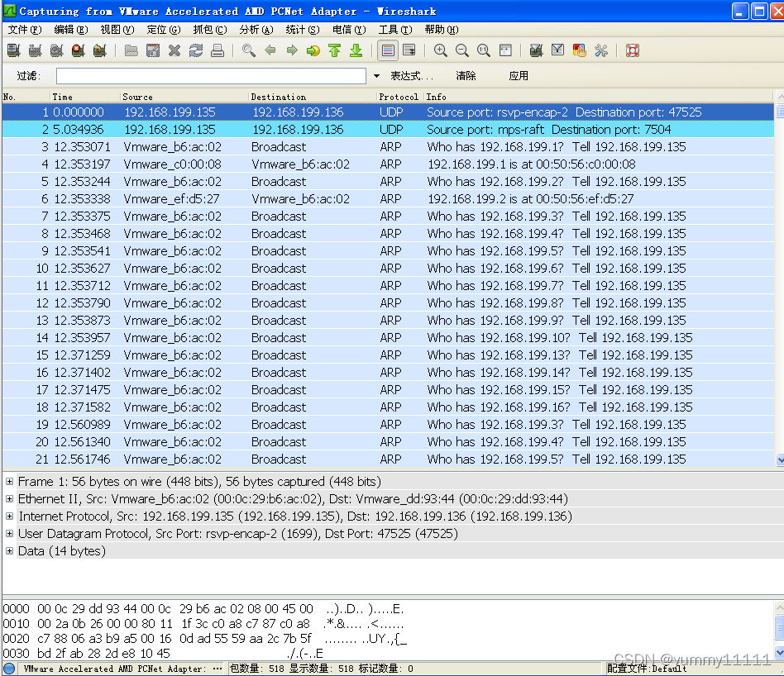Open the help lifebuoy icon
The image size is (784, 676).
point(633,50)
